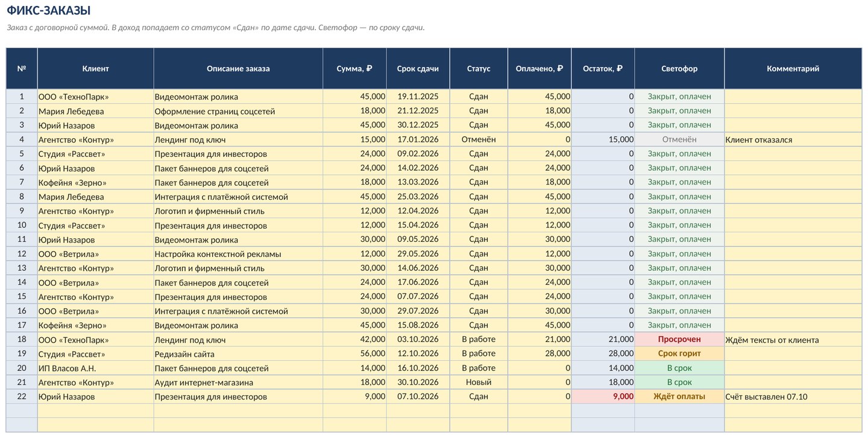
Task: Click the 56,000 sum cell
Action: [354, 354]
